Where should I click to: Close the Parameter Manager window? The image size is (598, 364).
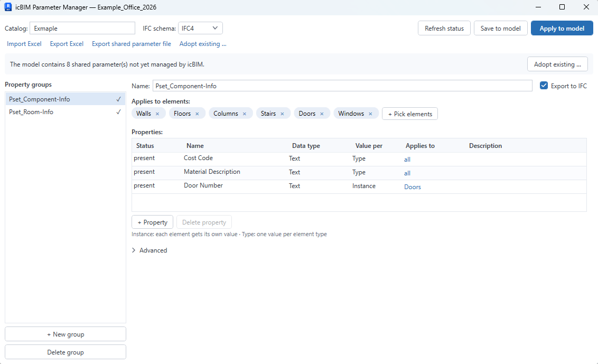586,7
